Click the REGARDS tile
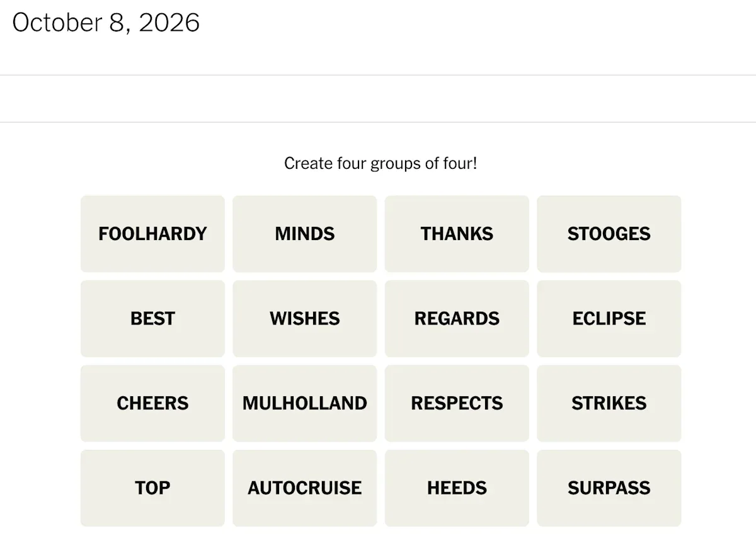Viewport: 756px width, 543px height. [457, 319]
